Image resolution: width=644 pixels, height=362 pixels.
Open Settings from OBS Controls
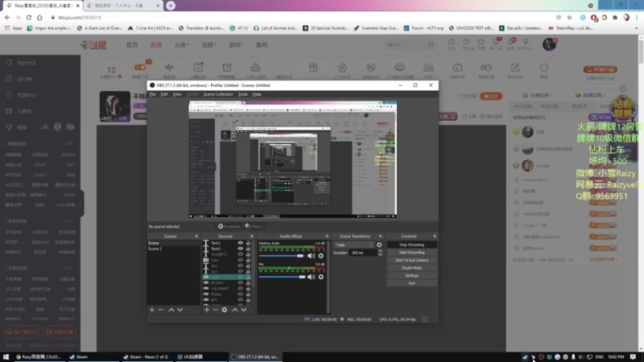[x=411, y=276]
